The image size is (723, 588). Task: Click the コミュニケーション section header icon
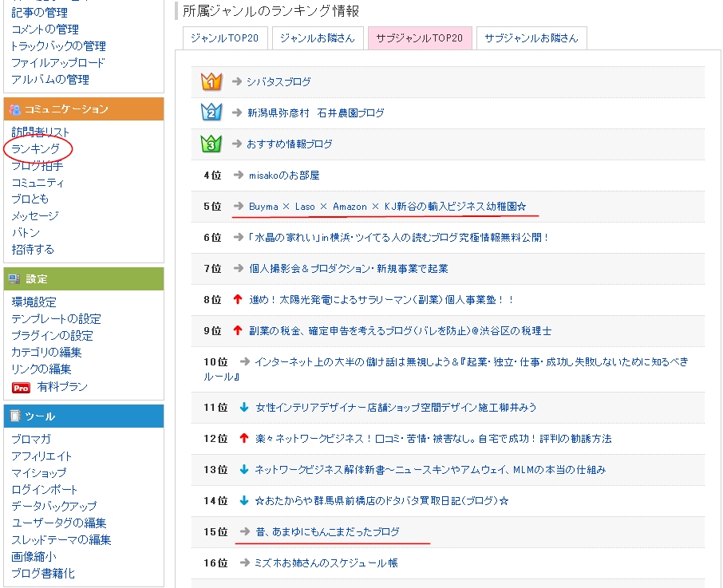[14, 109]
